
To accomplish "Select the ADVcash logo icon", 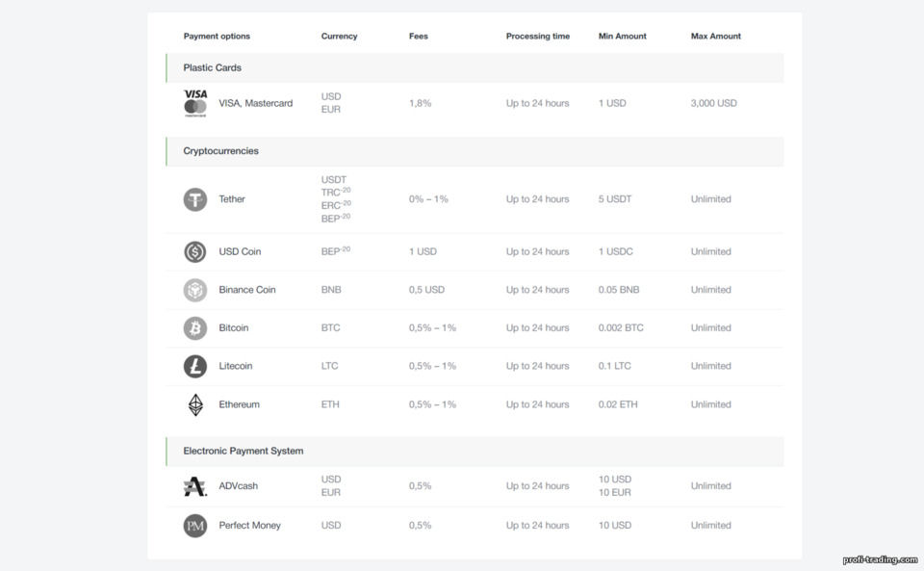I will 195,486.
